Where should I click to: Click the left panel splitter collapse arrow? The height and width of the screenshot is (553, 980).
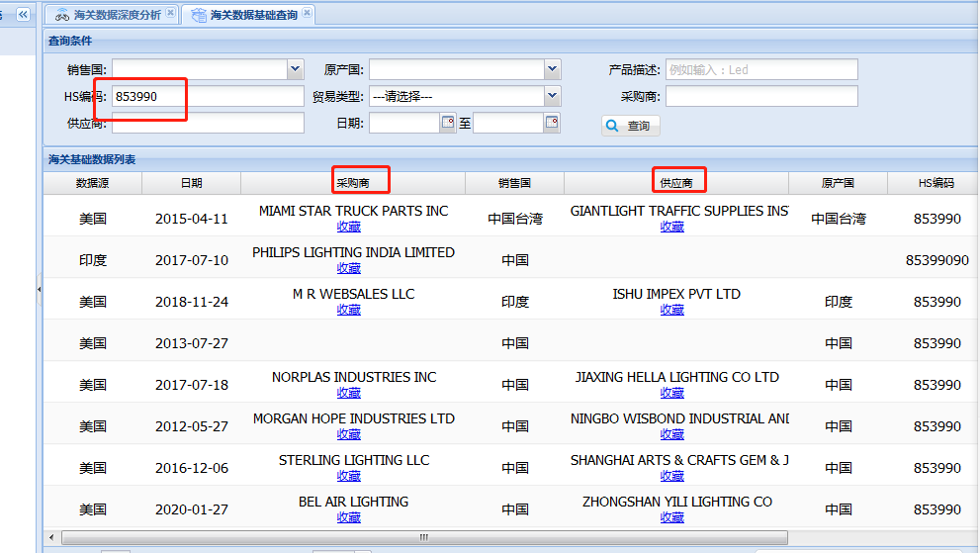coord(39,290)
